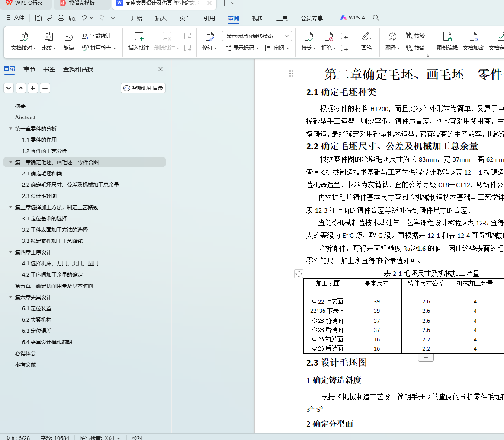Click outline expand-down level button
This screenshot has height=440, width=504.
tap(9, 88)
